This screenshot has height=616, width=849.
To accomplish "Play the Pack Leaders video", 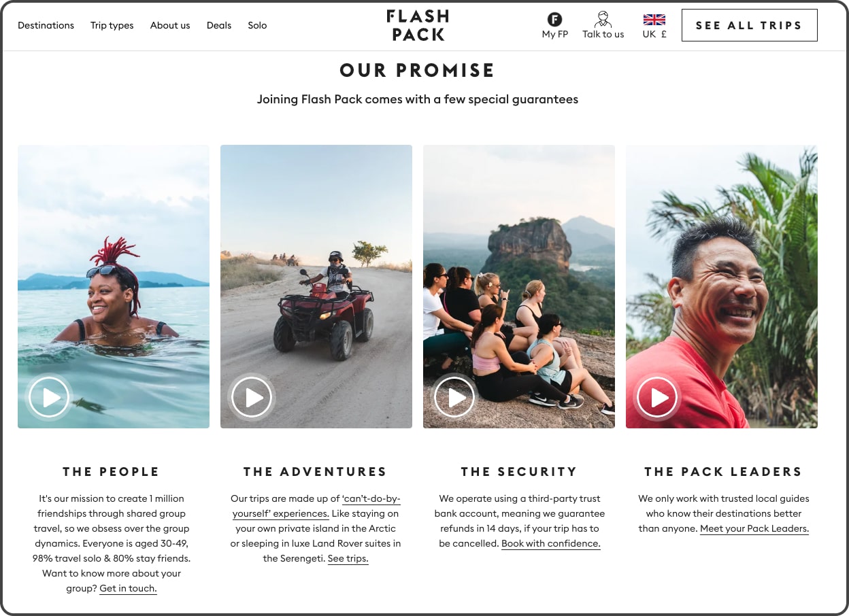I will [656, 397].
